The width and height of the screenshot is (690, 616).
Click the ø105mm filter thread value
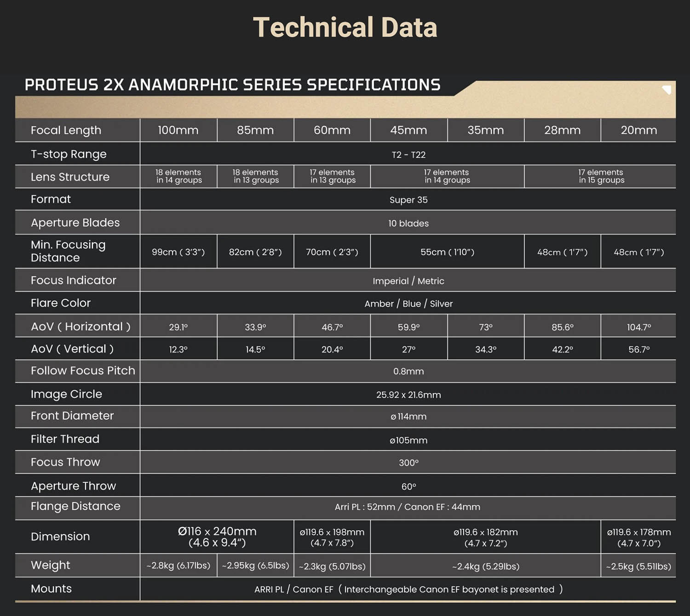point(408,440)
